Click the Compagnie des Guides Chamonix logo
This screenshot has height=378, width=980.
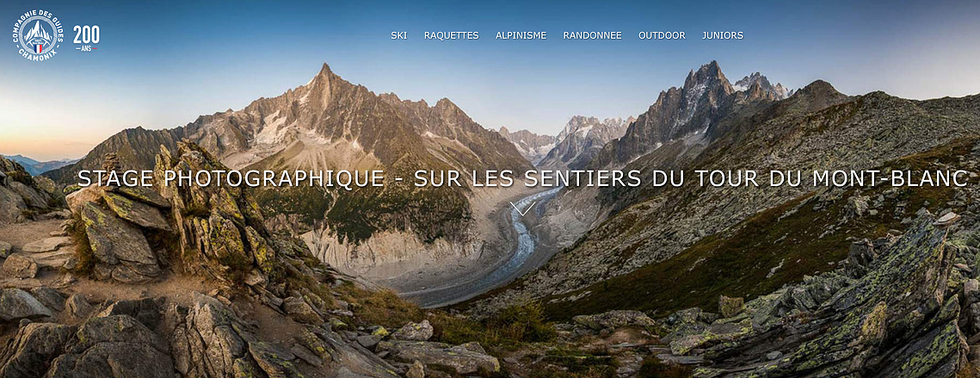click(38, 35)
